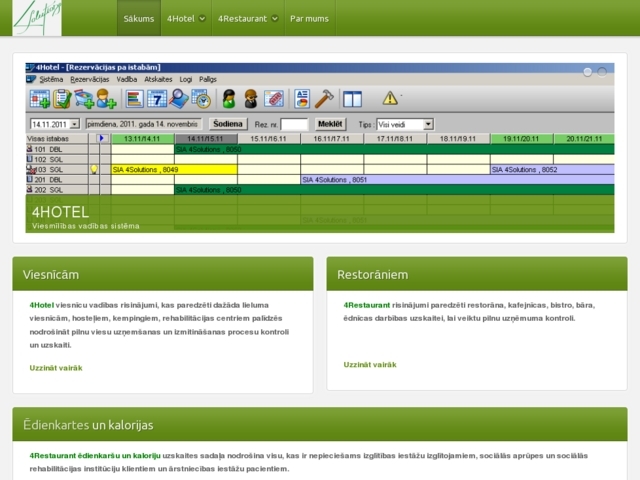Open the Tips 'Visi veidi' dropdown
This screenshot has width=640, height=480.
click(428, 124)
